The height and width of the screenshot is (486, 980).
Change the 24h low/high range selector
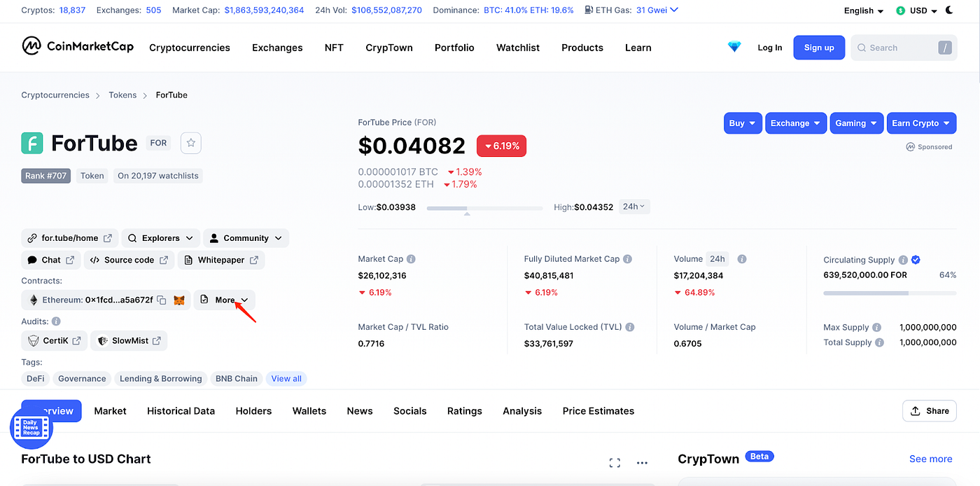(x=634, y=207)
